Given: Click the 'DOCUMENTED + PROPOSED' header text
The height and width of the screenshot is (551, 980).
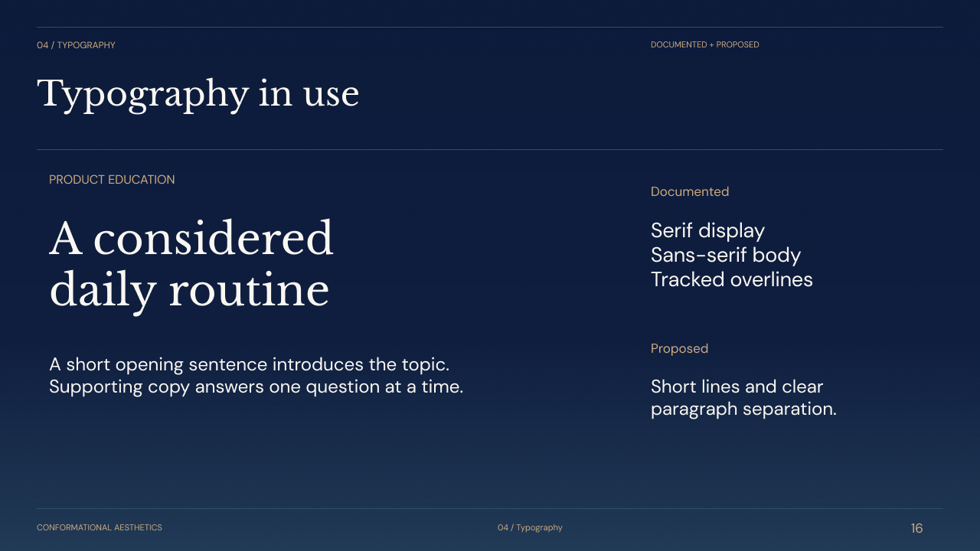Looking at the screenshot, I should pyautogui.click(x=704, y=44).
